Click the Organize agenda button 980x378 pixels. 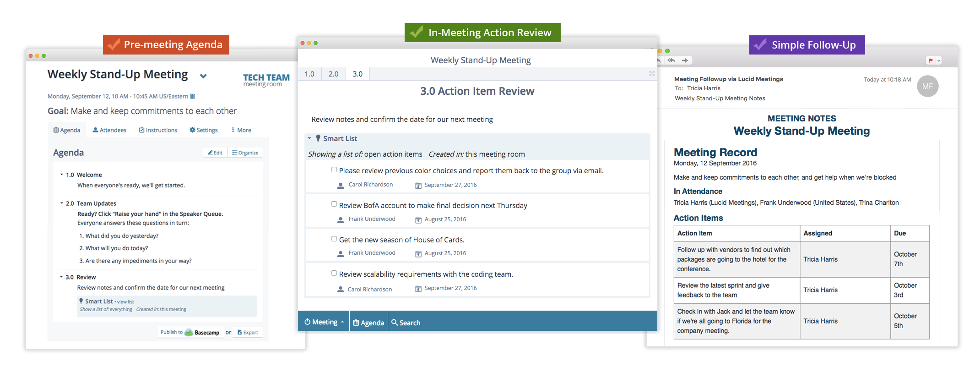pos(245,153)
